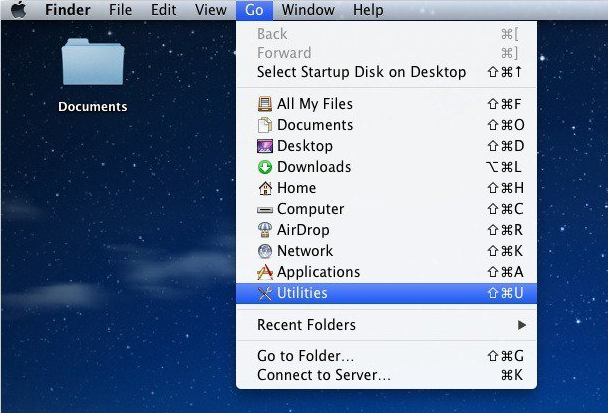Choose Go to Folder… menu item

[x=387, y=356]
